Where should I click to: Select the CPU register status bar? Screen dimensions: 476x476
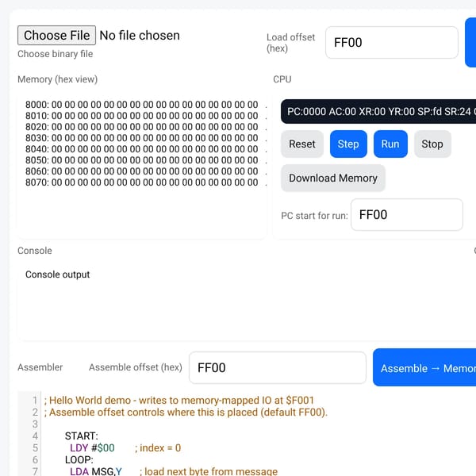pos(378,111)
